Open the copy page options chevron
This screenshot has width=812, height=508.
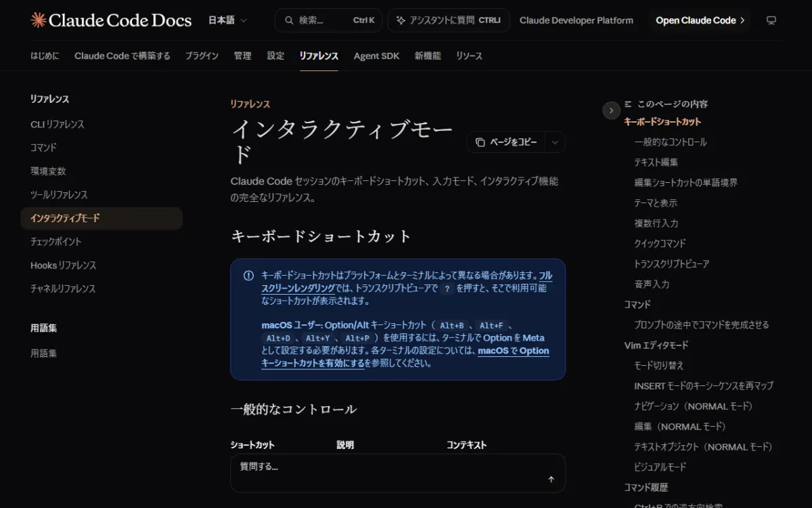pyautogui.click(x=555, y=142)
